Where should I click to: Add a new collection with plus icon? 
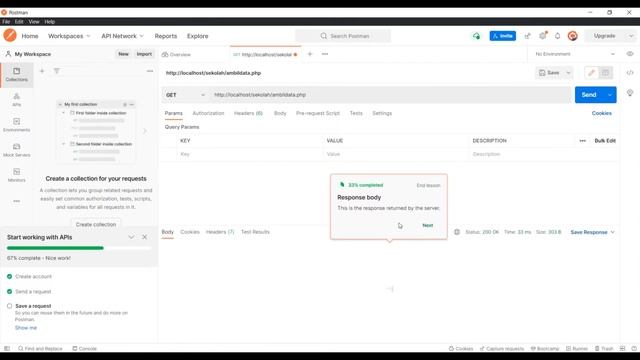coord(42,71)
